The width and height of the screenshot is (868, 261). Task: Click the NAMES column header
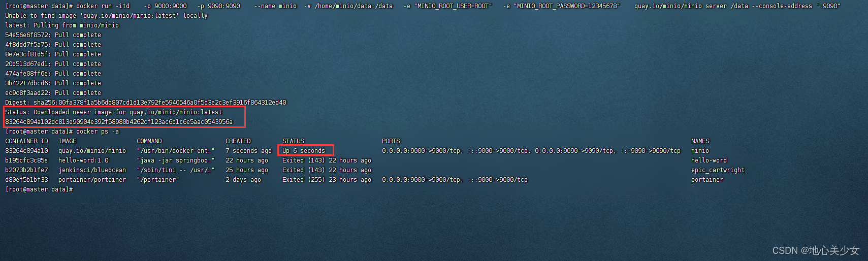tap(700, 141)
